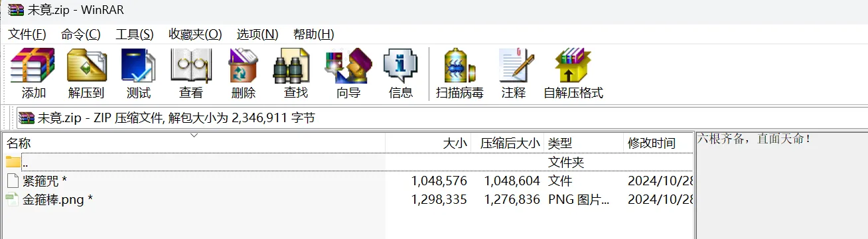Select the parent folder ".." icon
This screenshot has height=239, width=868.
tap(13, 162)
